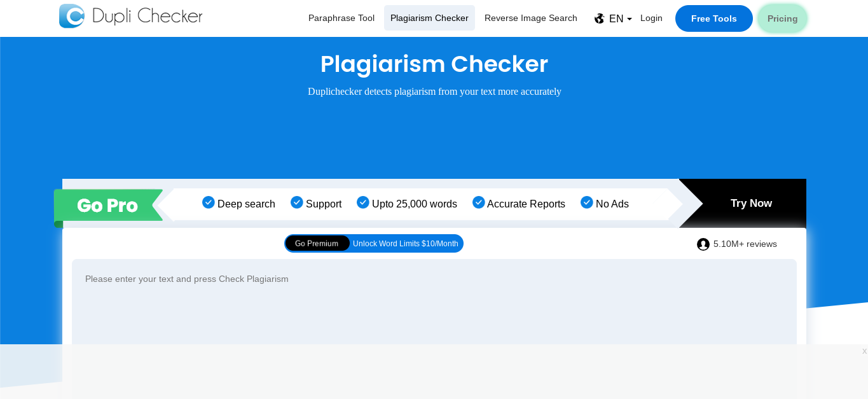The width and height of the screenshot is (868, 399).
Task: Close the bottom ad with x
Action: coord(864,351)
